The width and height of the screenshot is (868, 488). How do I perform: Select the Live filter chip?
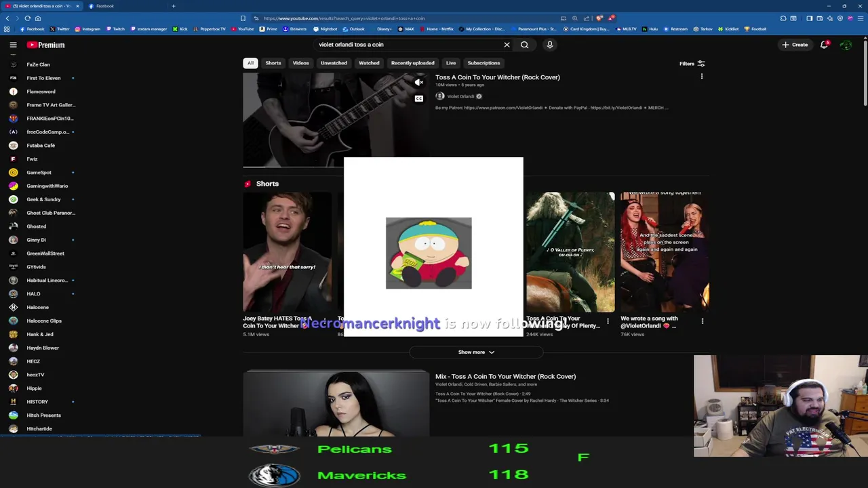tap(451, 63)
